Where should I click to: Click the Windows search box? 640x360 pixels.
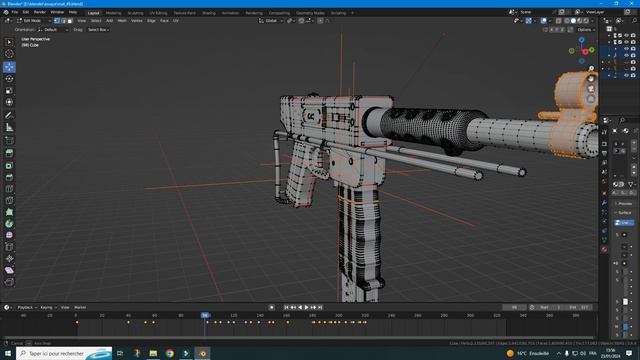64,353
